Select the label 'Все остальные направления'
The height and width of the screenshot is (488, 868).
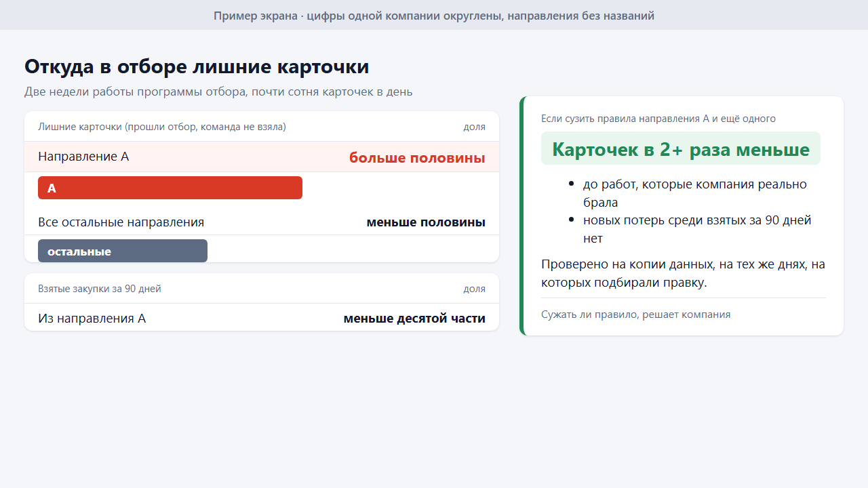pyautogui.click(x=121, y=222)
